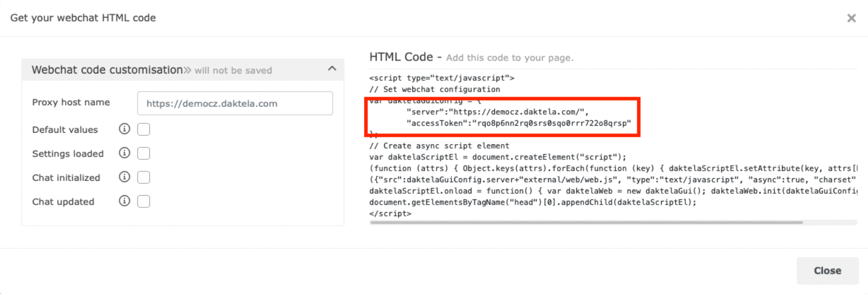The image size is (868, 294).
Task: Click the getElementsByTagName code line
Action: click(533, 202)
